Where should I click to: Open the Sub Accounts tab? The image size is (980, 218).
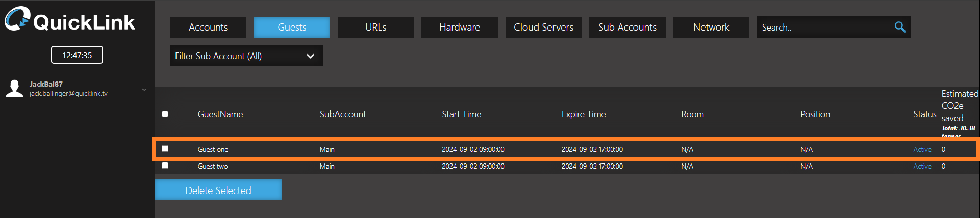pos(627,28)
